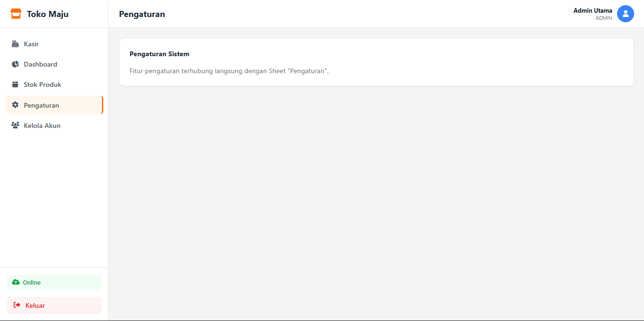Click the Admin Utama user name
This screenshot has height=321, width=644.
(593, 10)
